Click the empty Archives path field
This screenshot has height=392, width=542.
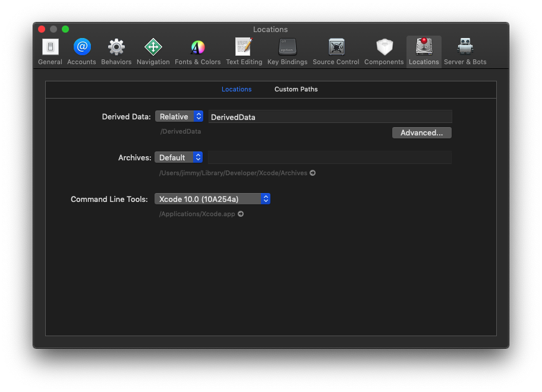click(x=330, y=157)
